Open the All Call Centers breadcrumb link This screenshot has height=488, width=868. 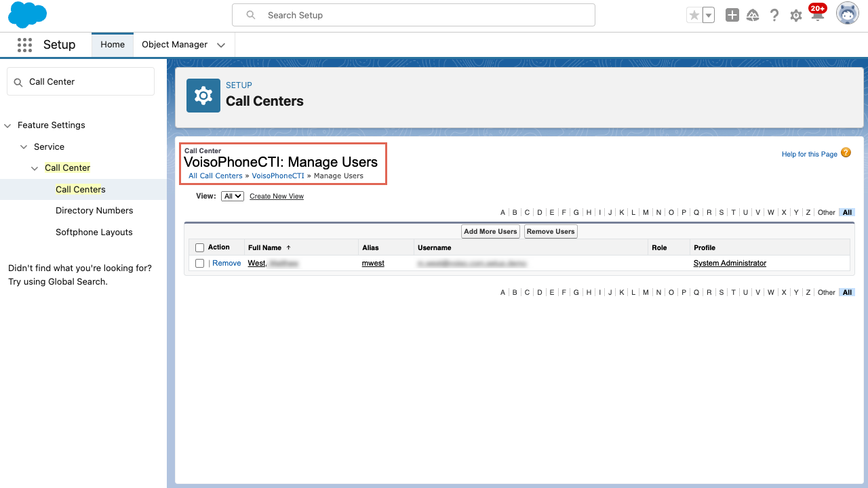point(216,176)
